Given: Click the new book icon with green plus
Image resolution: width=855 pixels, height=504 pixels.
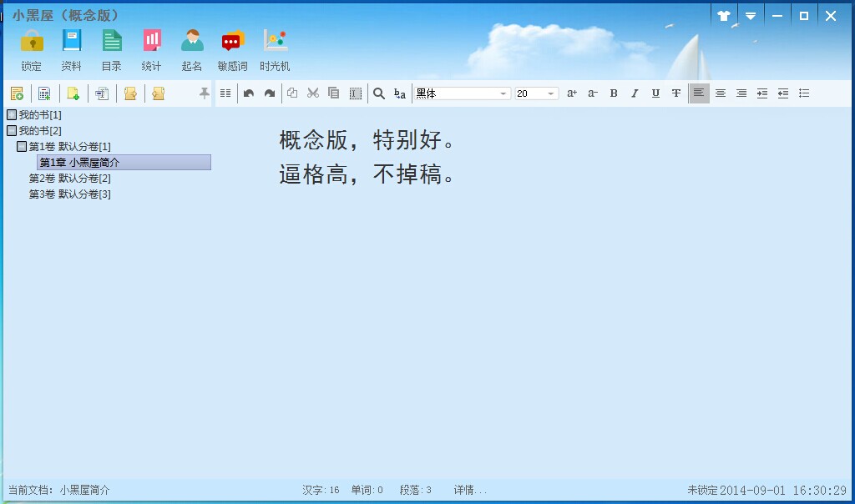Looking at the screenshot, I should point(17,93).
